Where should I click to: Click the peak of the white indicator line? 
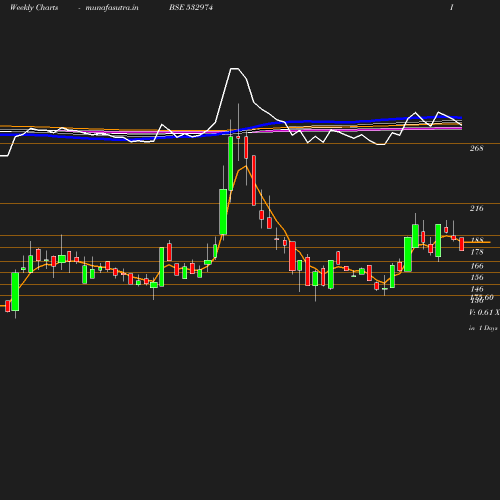(234, 69)
